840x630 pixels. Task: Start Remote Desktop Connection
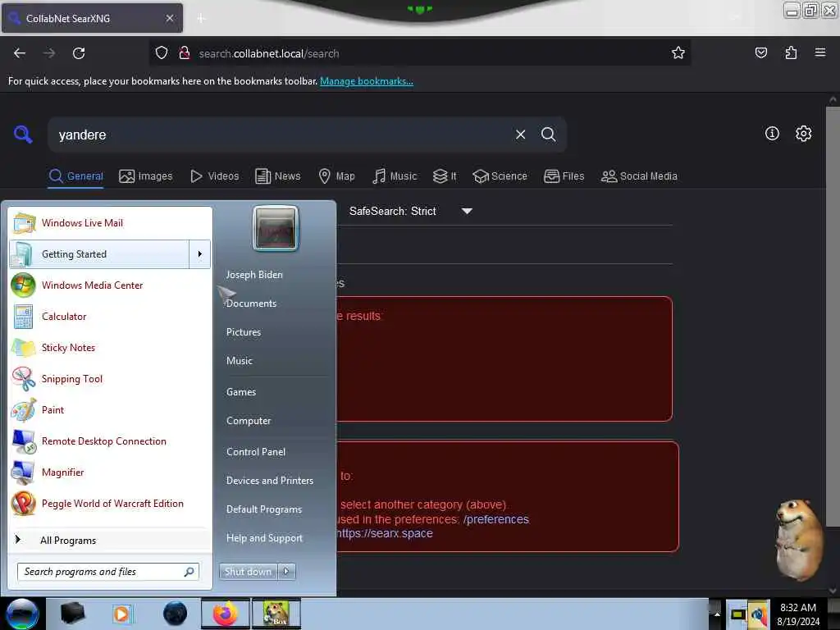[x=110, y=441]
